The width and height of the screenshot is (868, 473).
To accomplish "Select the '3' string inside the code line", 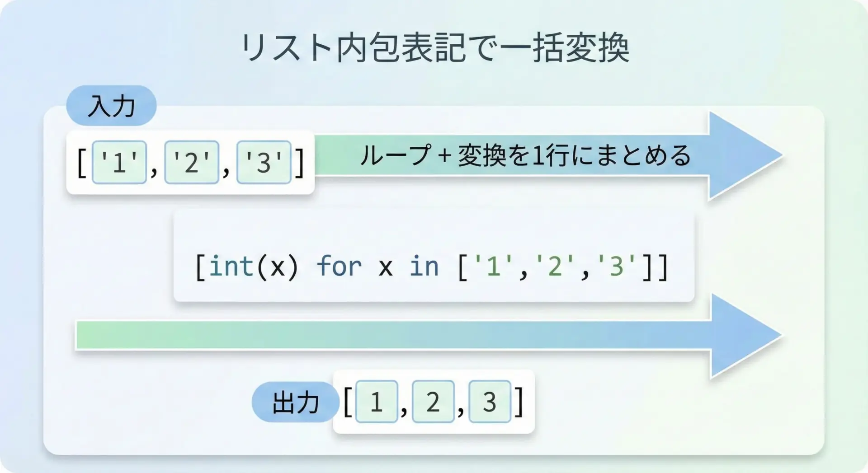I will 616,266.
